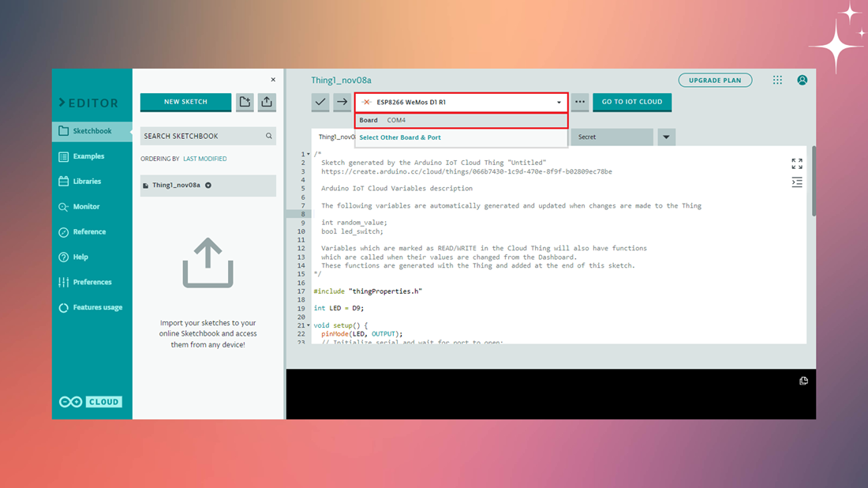Switch to the Secret tab
The width and height of the screenshot is (868, 488).
coord(611,137)
